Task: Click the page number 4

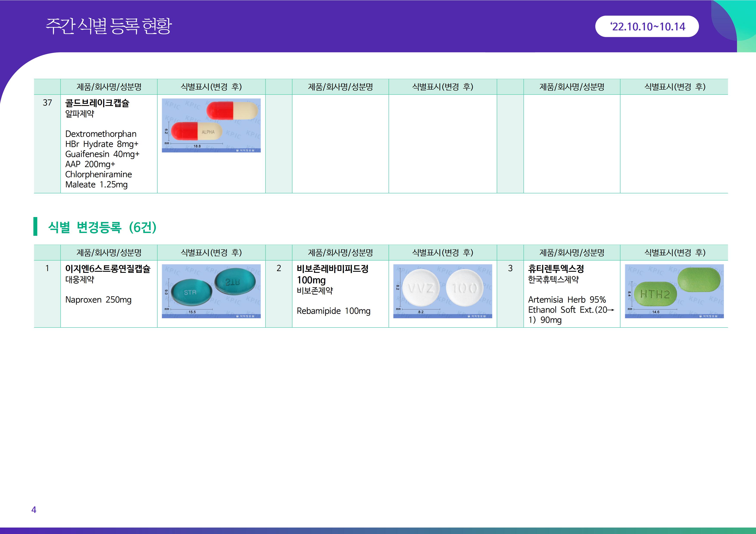Action: tap(34, 510)
